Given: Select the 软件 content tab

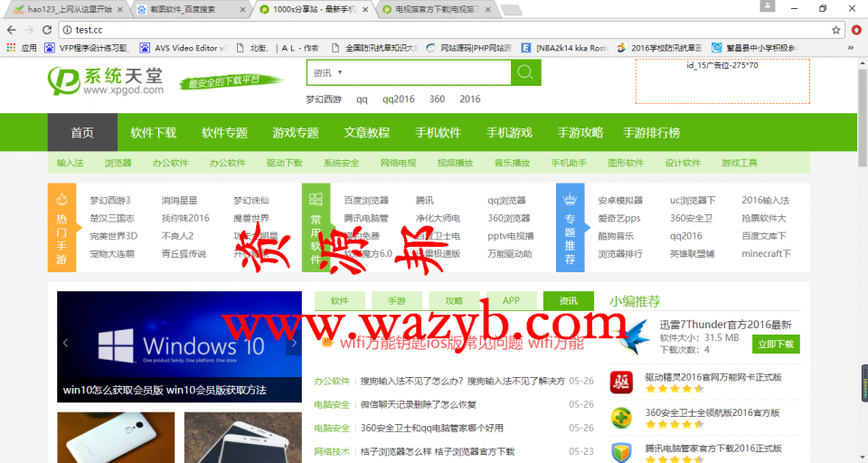Looking at the screenshot, I should point(339,301).
